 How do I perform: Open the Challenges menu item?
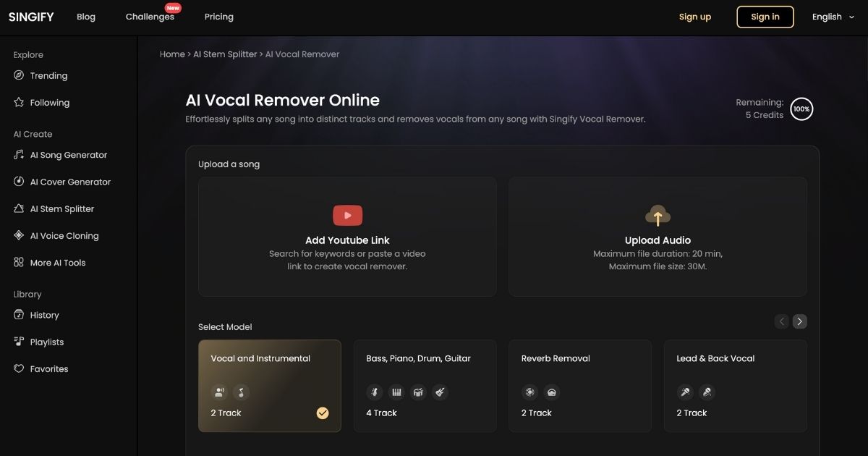coord(150,17)
